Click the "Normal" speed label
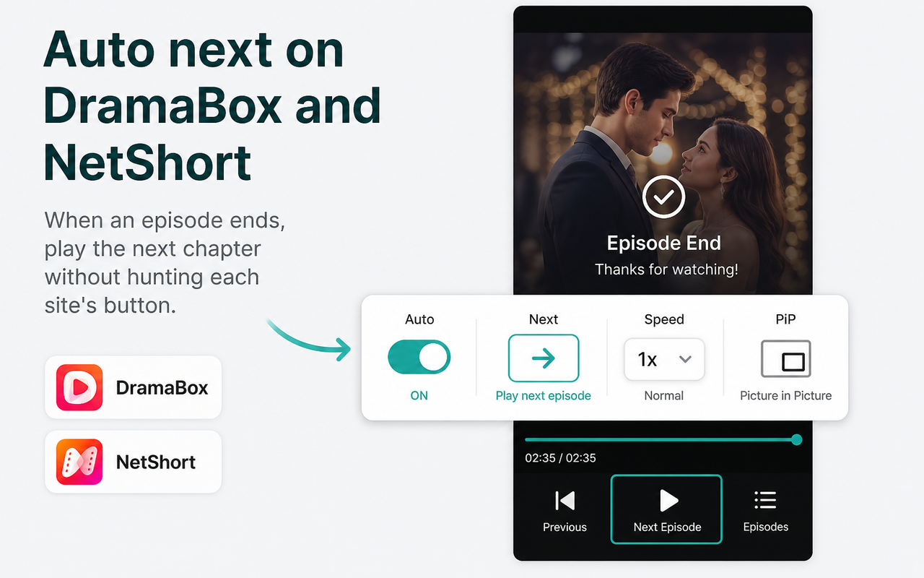The height and width of the screenshot is (578, 924). coord(664,396)
